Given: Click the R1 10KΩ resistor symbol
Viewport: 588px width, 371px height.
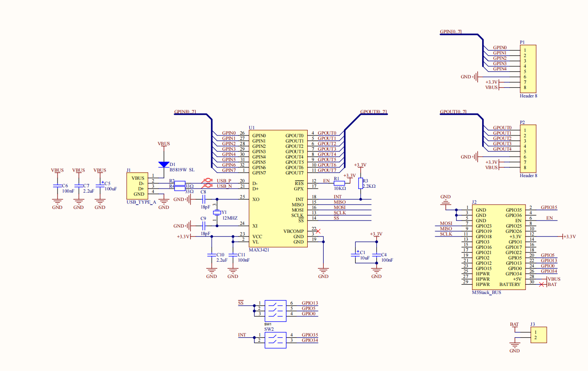Looking at the screenshot, I should tap(339, 183).
